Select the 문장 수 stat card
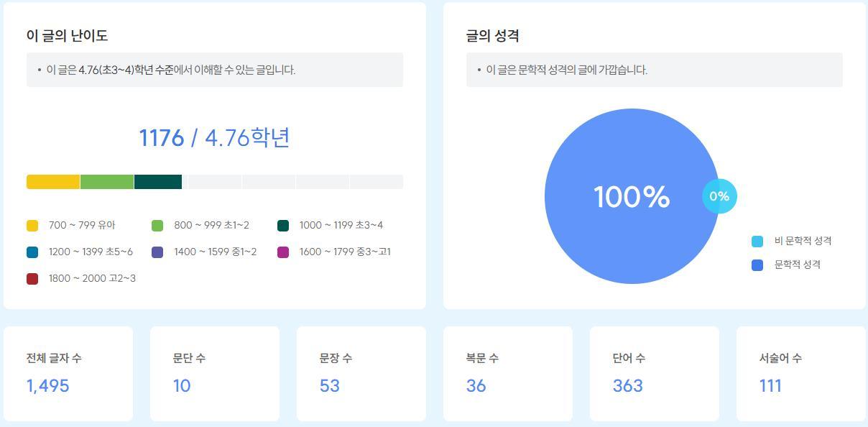Viewport: 868px width, 427px height. tap(361, 374)
